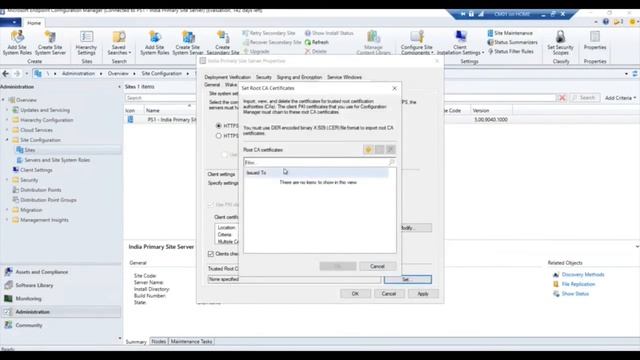Image resolution: width=640 pixels, height=360 pixels.
Task: Open Add Criteria dropdown
Action: click(x=620, y=98)
